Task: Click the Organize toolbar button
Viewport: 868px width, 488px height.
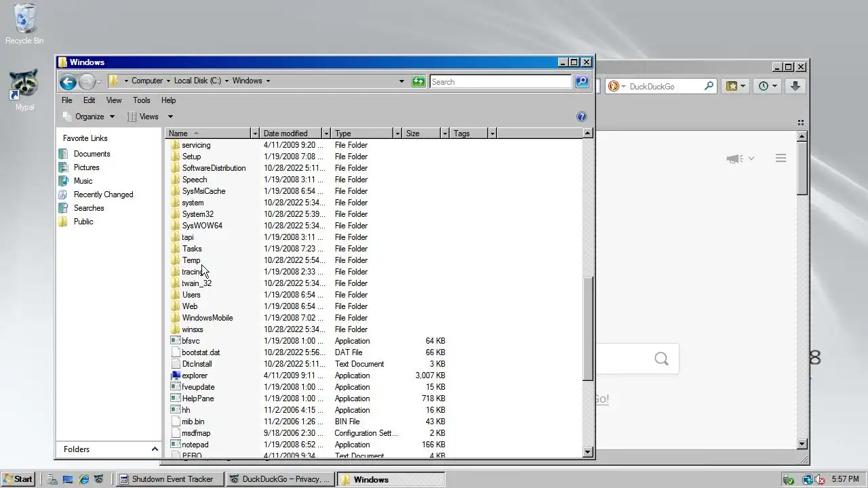Action: pos(88,117)
